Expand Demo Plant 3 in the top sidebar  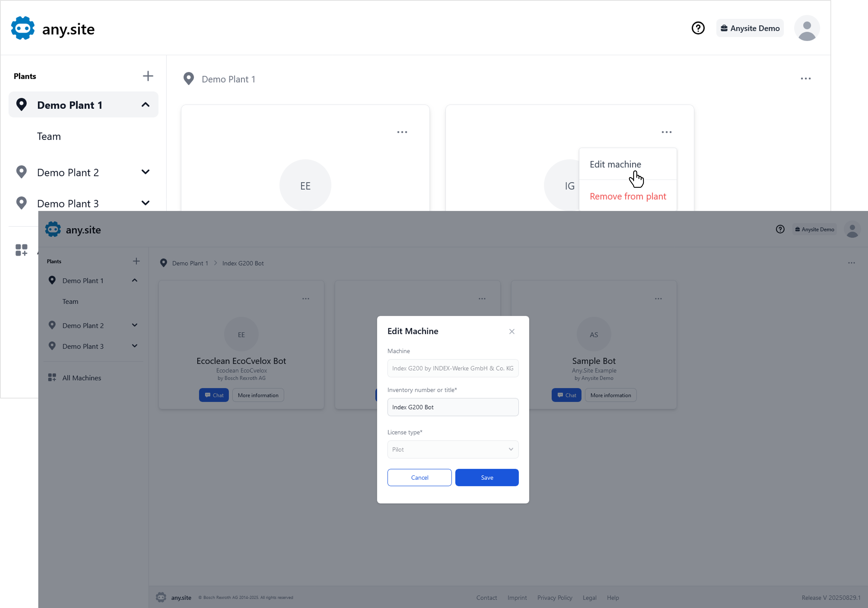click(x=145, y=203)
